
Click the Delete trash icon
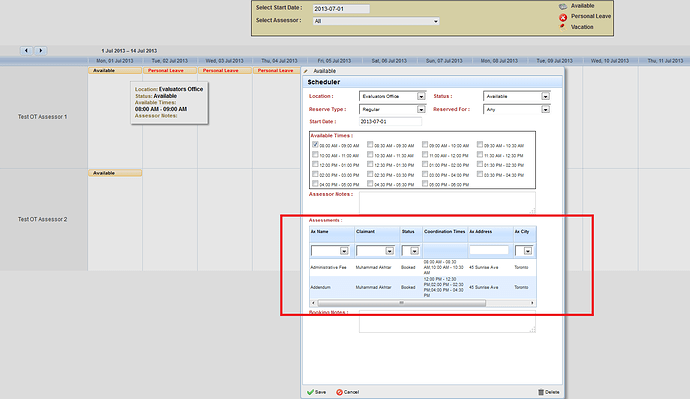click(x=541, y=392)
